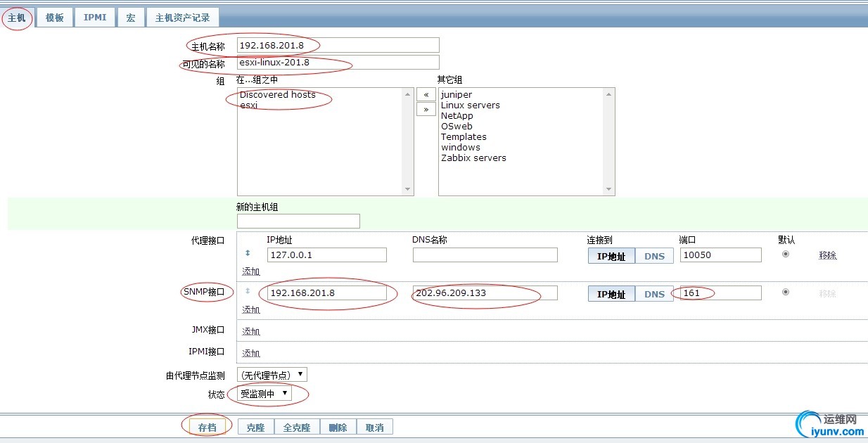The width and height of the screenshot is (868, 443).
Task: Add a JMX interface via 添加
Action: point(251,331)
